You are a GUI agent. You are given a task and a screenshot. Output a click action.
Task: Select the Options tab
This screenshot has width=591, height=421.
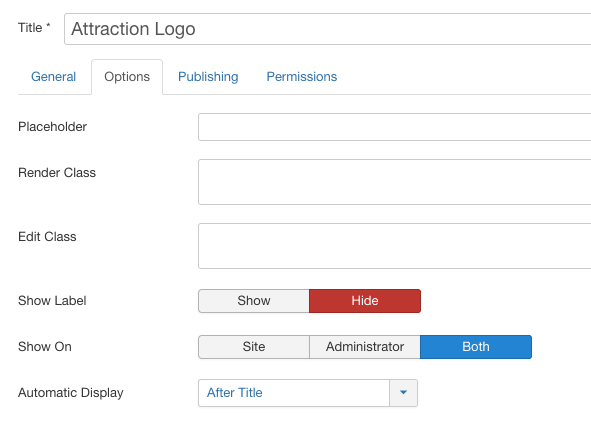tap(127, 77)
